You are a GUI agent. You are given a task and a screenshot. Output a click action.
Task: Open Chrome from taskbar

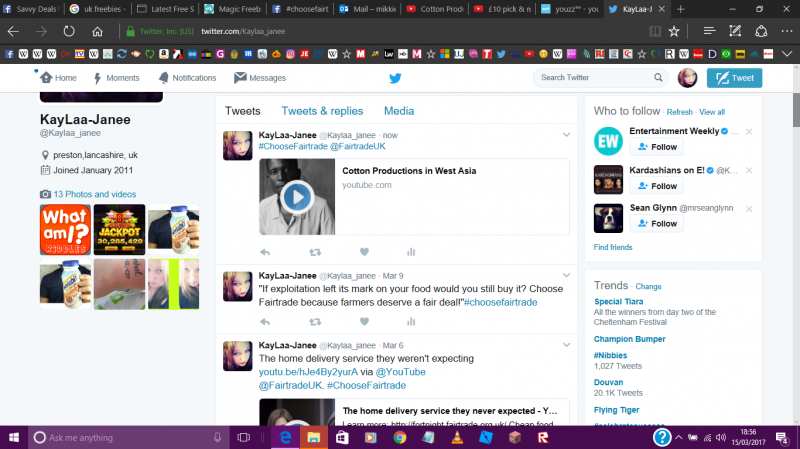[399, 437]
